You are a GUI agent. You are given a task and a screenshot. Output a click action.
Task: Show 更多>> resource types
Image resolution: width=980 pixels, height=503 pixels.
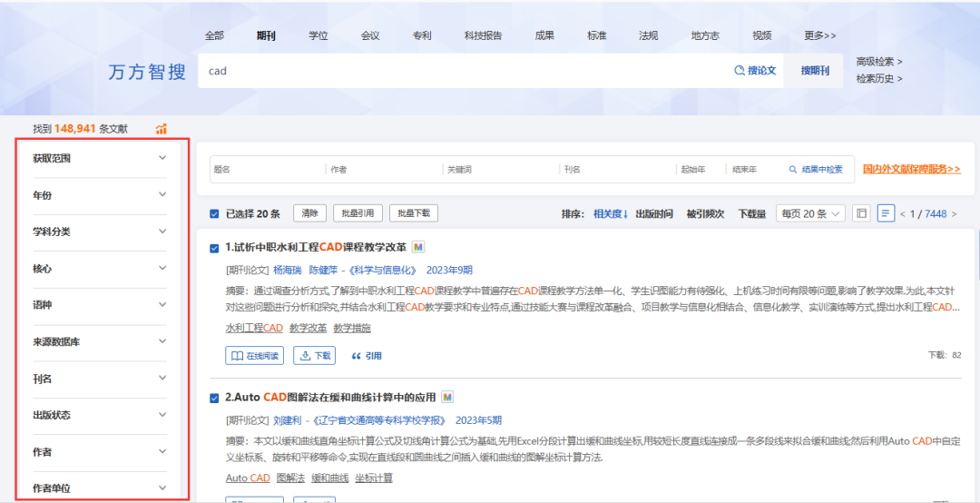820,35
